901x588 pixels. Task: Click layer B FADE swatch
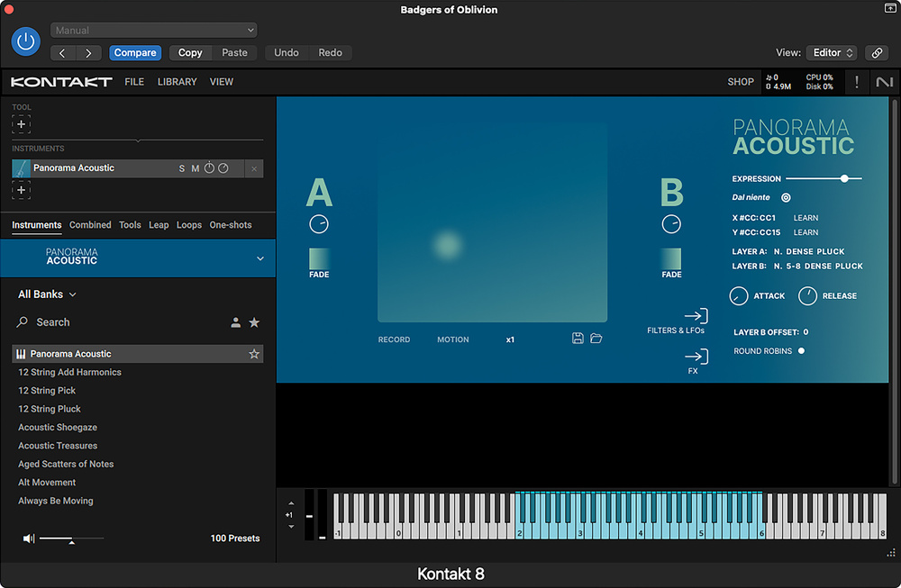tap(671, 258)
